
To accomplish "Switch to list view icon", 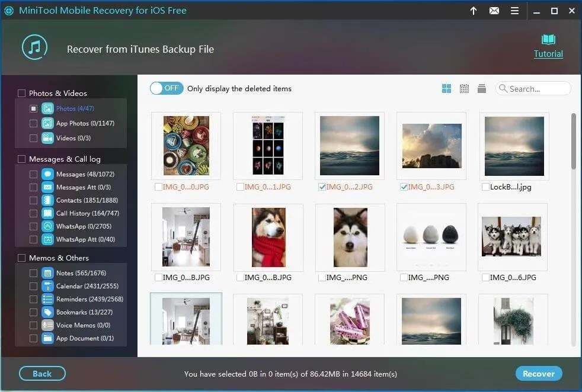I will 482,88.
